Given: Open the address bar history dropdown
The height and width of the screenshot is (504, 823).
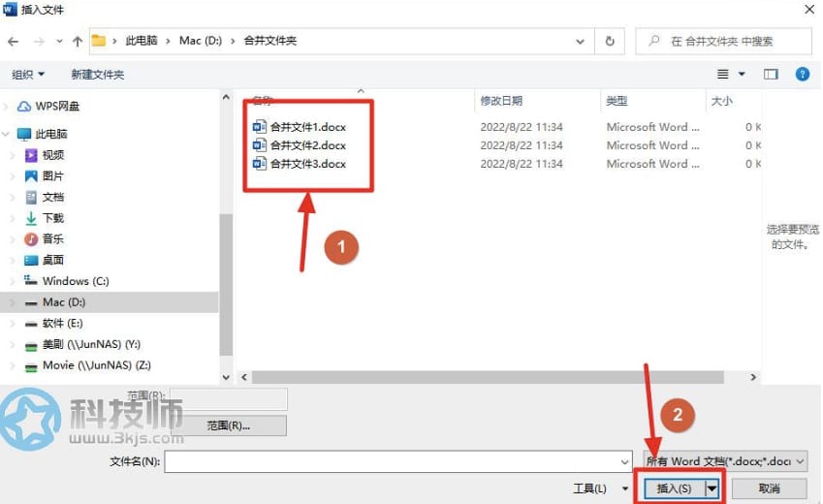Looking at the screenshot, I should tap(580, 41).
